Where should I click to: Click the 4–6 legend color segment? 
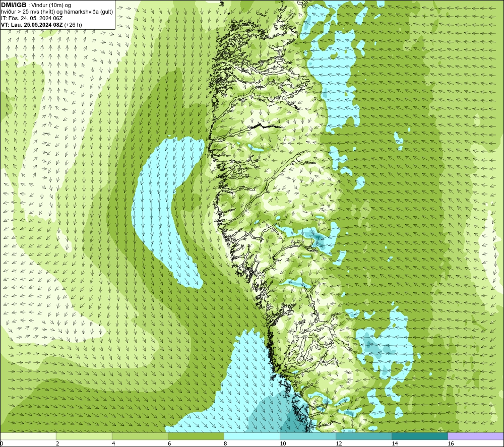(x=140, y=436)
